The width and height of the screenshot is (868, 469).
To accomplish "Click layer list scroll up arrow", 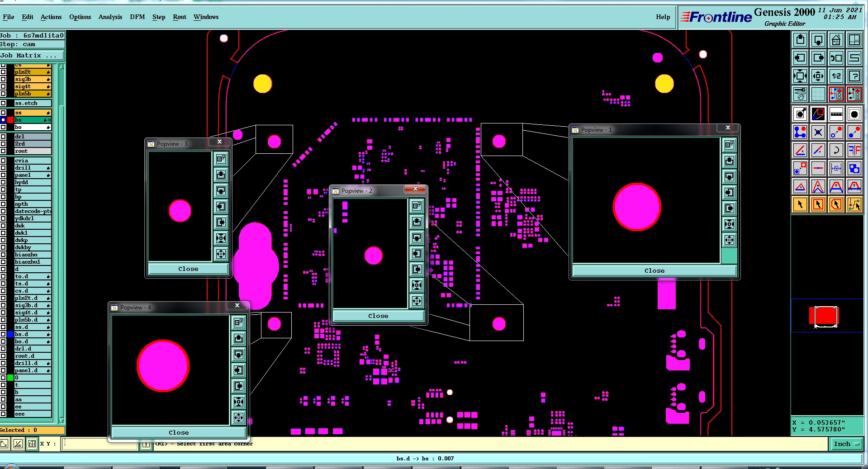I will (x=62, y=67).
